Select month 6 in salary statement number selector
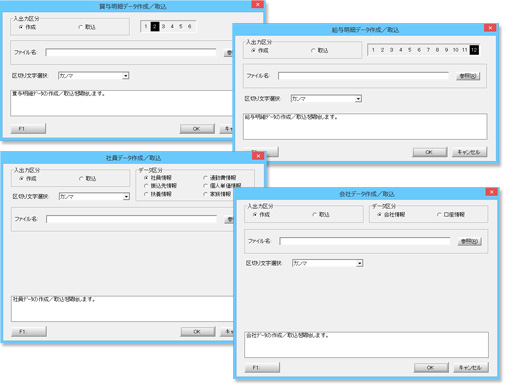 point(419,50)
